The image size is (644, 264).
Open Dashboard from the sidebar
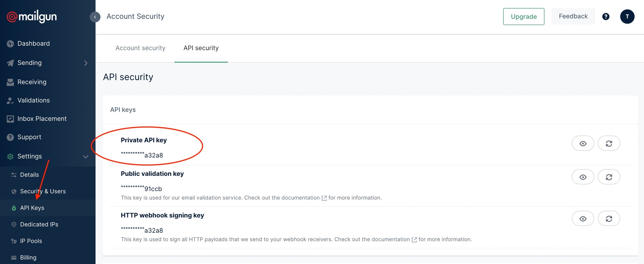[x=34, y=44]
